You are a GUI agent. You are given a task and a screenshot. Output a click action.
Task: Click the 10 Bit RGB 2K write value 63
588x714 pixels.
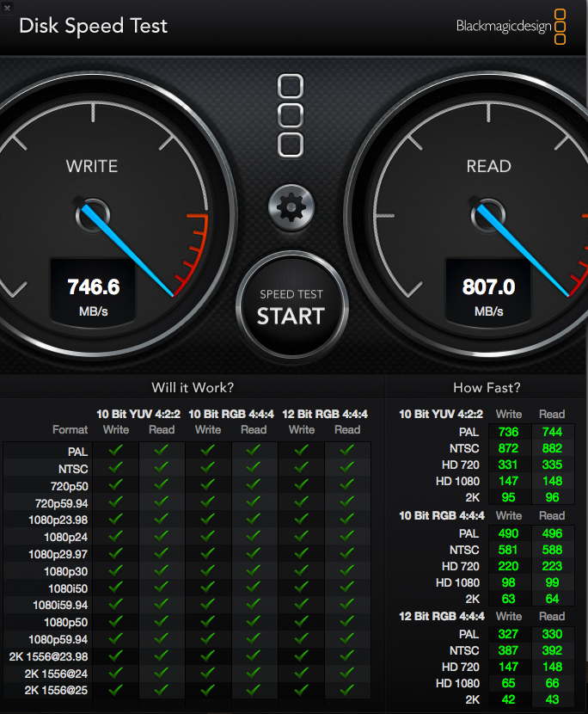pos(508,599)
